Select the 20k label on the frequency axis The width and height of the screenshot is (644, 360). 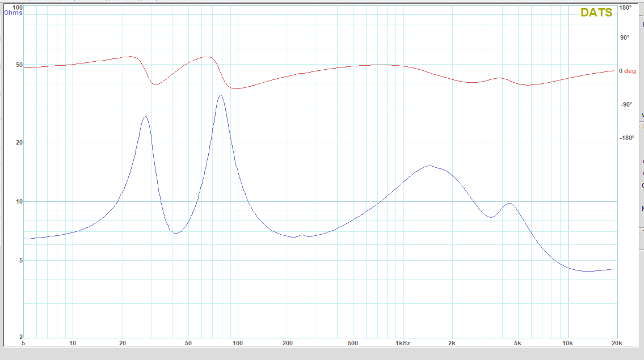(x=617, y=344)
